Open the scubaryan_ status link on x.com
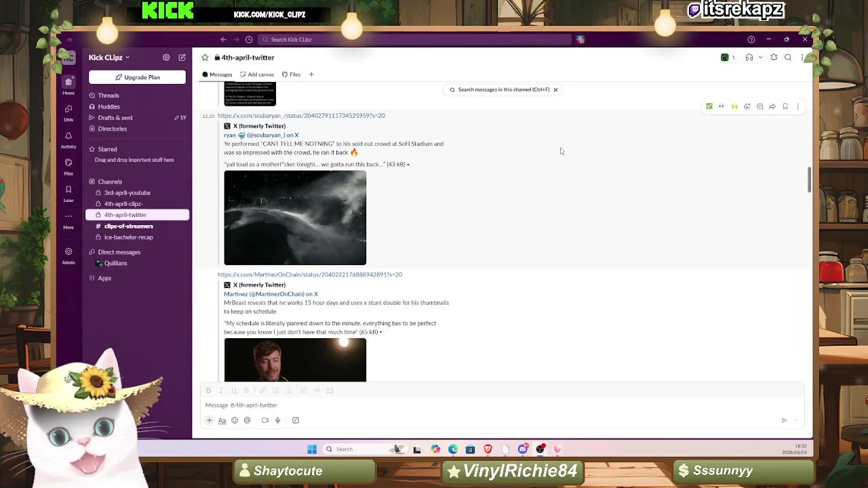Viewport: 868px width, 488px height. (x=301, y=116)
